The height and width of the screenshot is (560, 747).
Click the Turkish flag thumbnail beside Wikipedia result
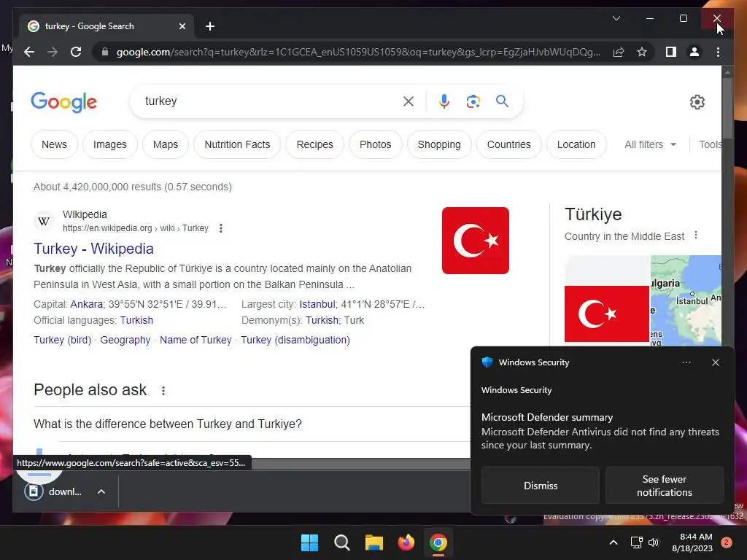click(476, 241)
